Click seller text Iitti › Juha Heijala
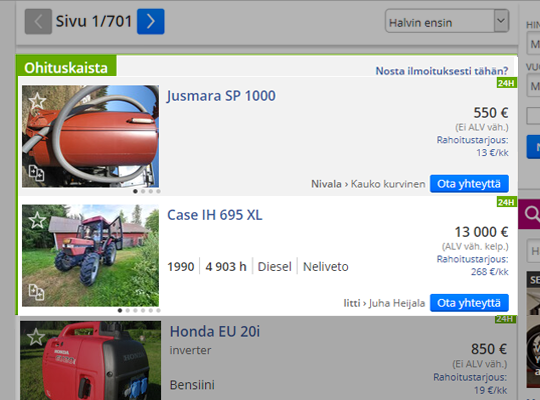The width and height of the screenshot is (540, 400). tap(384, 303)
